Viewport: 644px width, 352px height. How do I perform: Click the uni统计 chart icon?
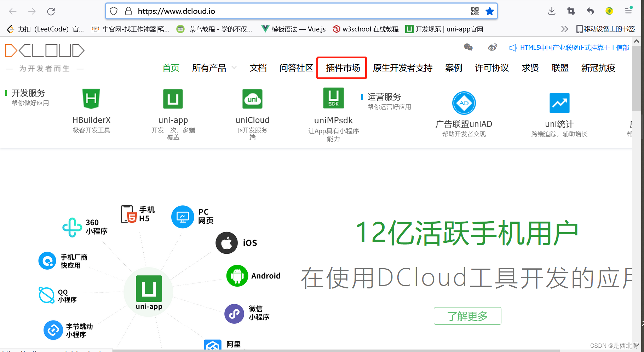pyautogui.click(x=559, y=103)
